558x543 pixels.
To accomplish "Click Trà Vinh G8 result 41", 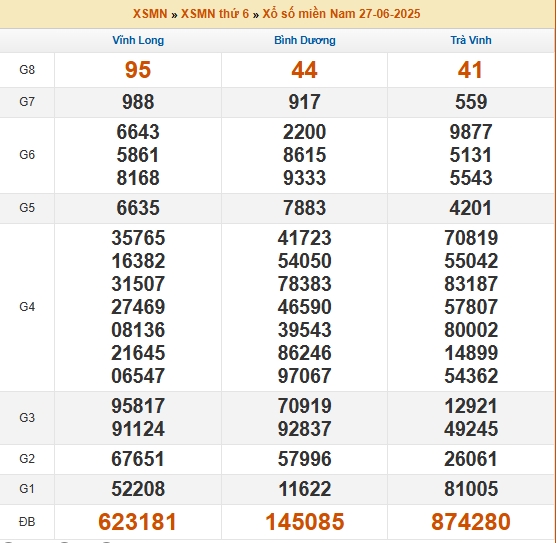I will point(470,70).
